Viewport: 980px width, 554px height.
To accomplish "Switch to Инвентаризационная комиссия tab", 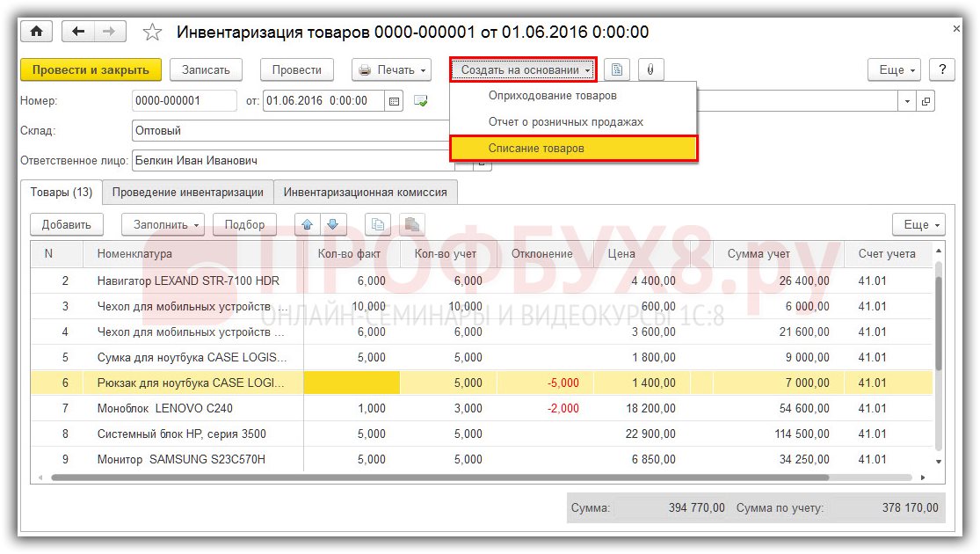I will [365, 192].
